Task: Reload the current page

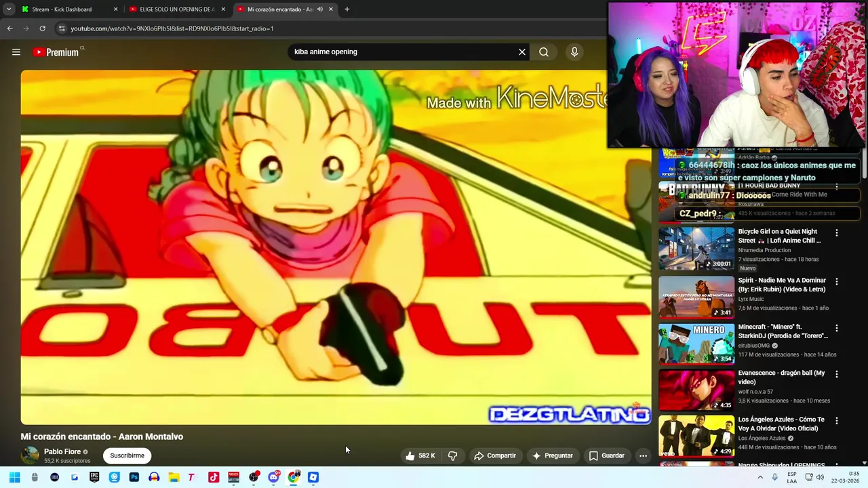Action: coord(42,28)
